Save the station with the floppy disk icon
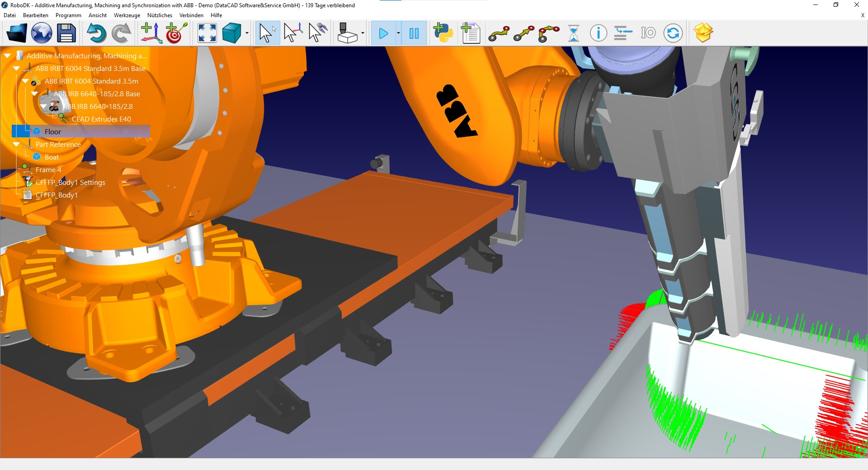This screenshot has width=868, height=470. pos(66,33)
